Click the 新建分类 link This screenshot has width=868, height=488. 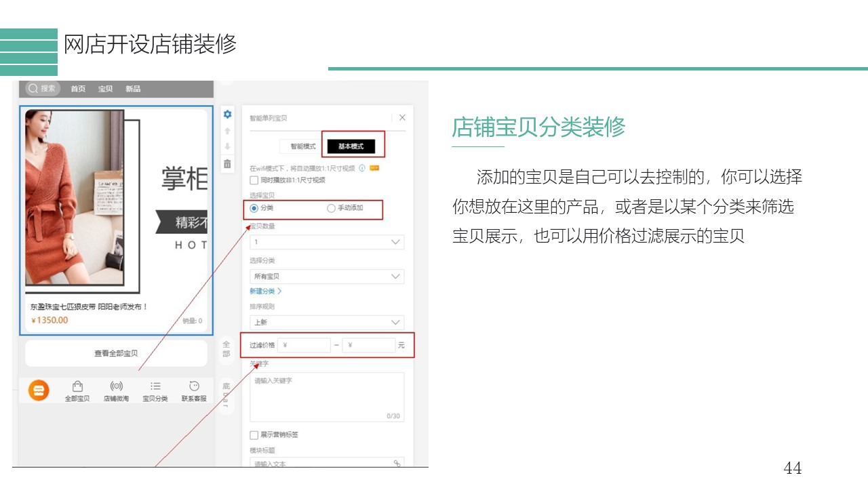pyautogui.click(x=265, y=291)
